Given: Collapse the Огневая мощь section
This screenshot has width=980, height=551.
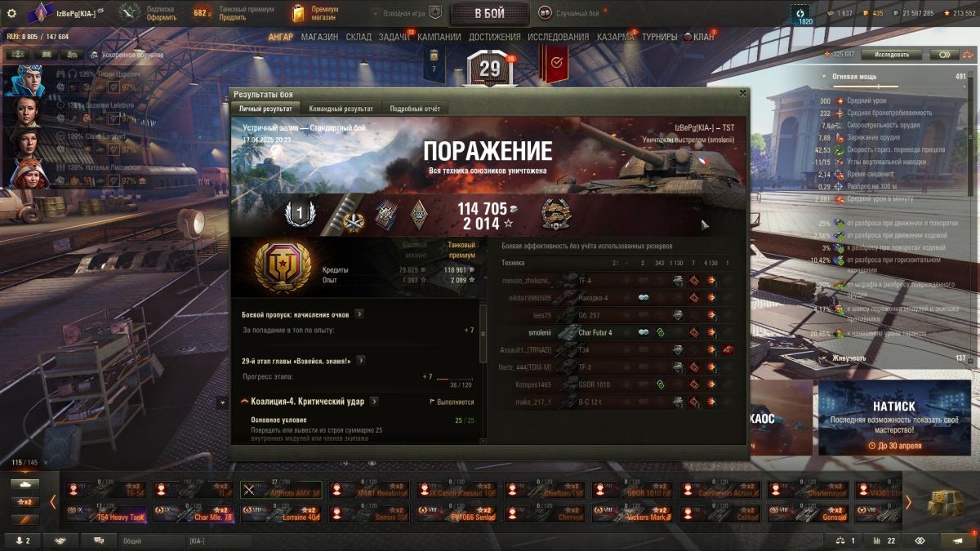Looking at the screenshot, I should pos(824,76).
